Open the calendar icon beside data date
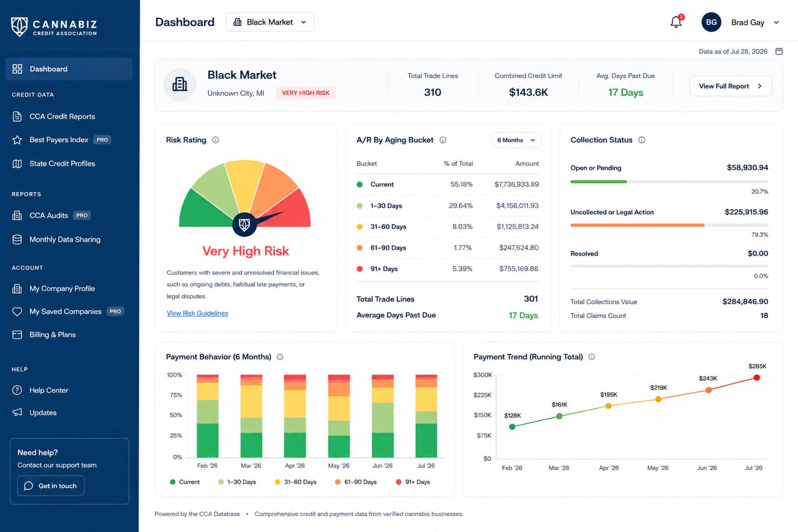This screenshot has width=798, height=532. 779,51
